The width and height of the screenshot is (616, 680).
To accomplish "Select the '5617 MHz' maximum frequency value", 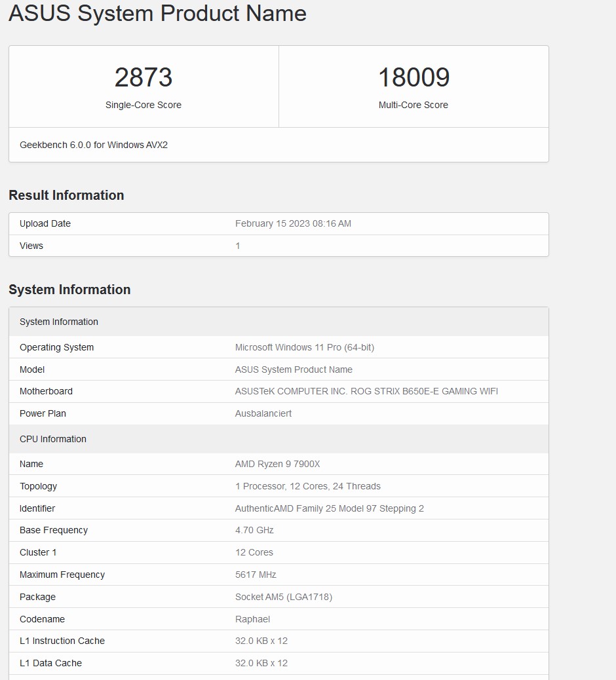I will 256,575.
